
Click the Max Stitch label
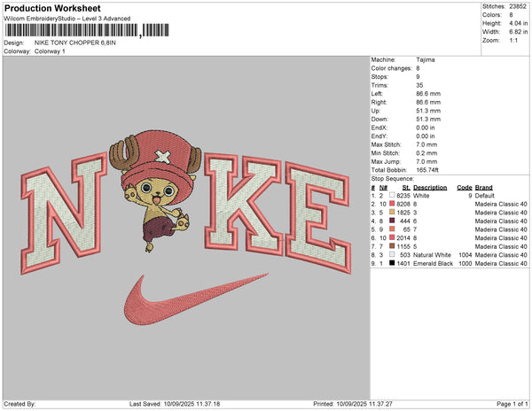[385, 144]
